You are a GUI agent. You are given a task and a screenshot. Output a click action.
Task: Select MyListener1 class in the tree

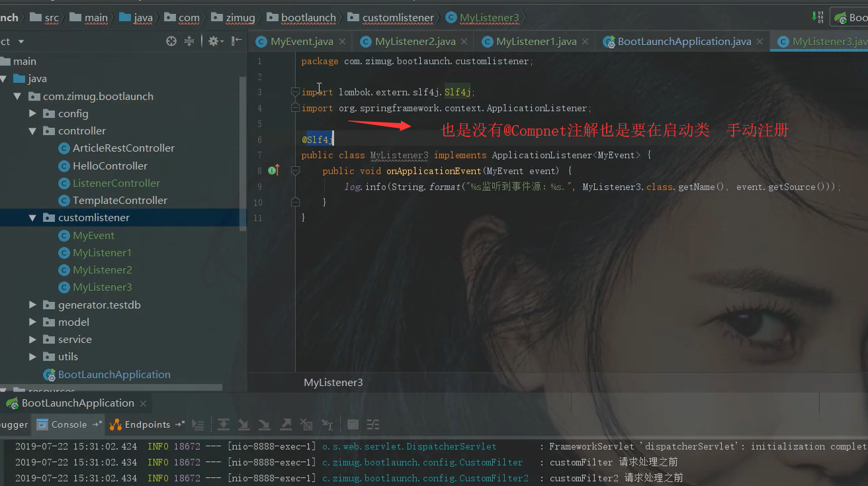[102, 252]
